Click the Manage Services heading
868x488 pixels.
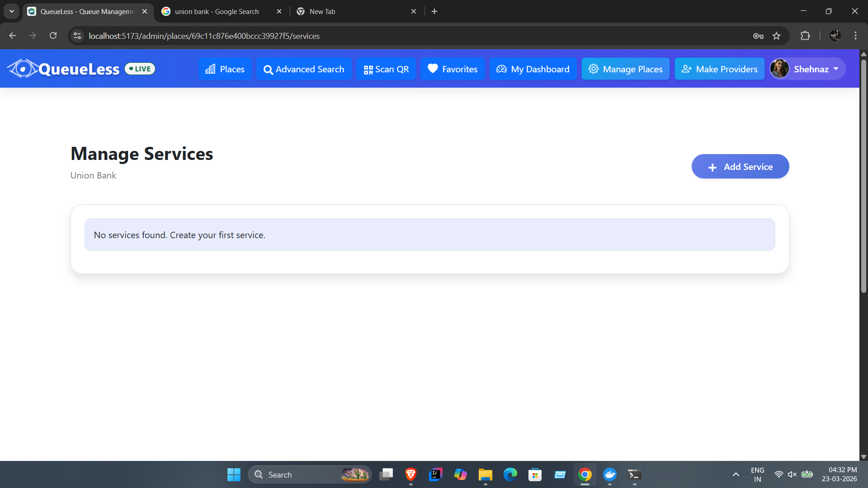click(142, 154)
